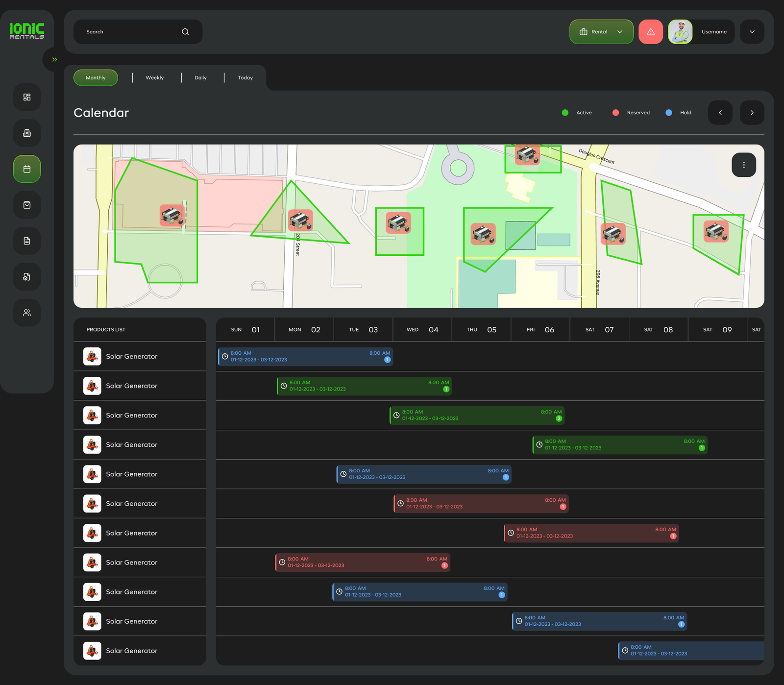Select the WED 04 day header

click(422, 330)
